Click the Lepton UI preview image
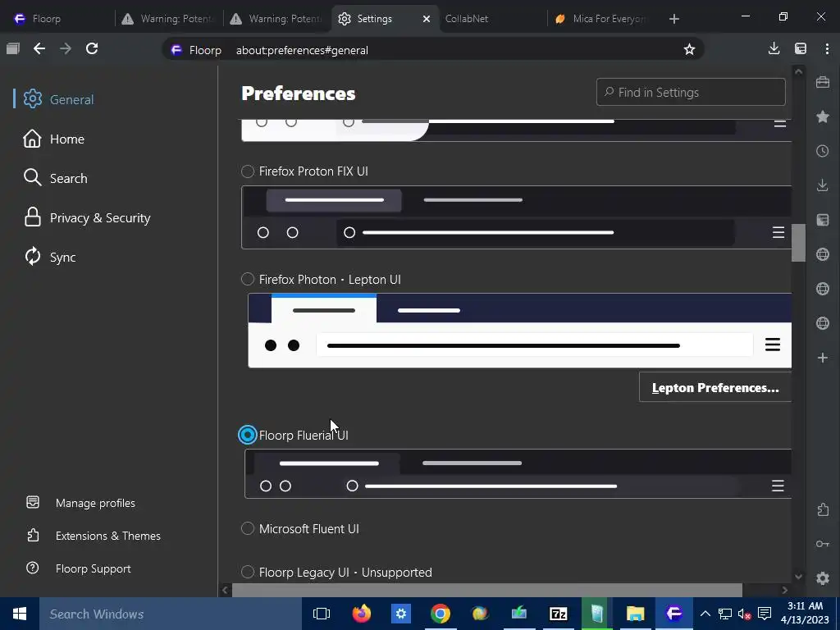Image resolution: width=840 pixels, height=630 pixels. point(519,330)
